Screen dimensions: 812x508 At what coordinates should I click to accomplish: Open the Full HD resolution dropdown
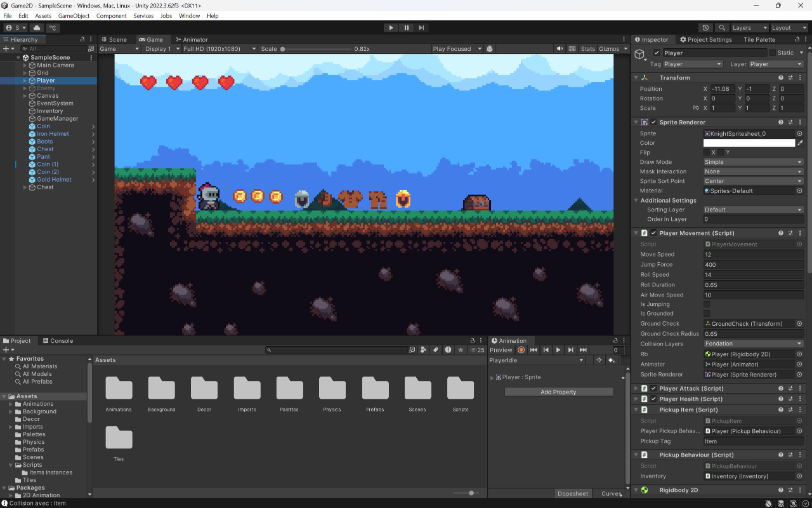[219, 49]
